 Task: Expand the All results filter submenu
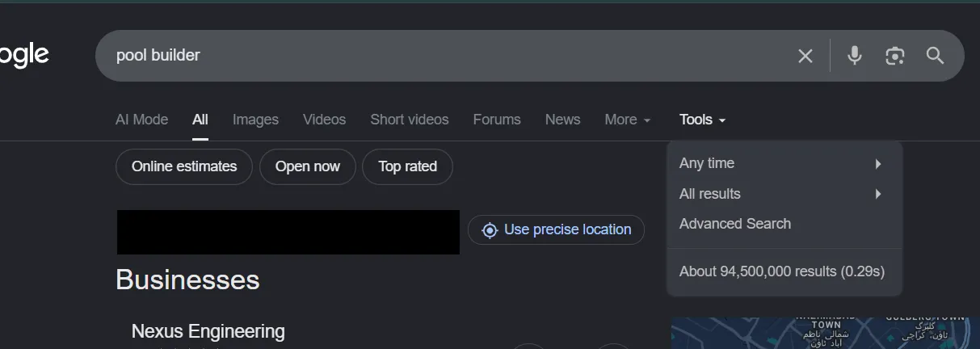[x=784, y=194]
